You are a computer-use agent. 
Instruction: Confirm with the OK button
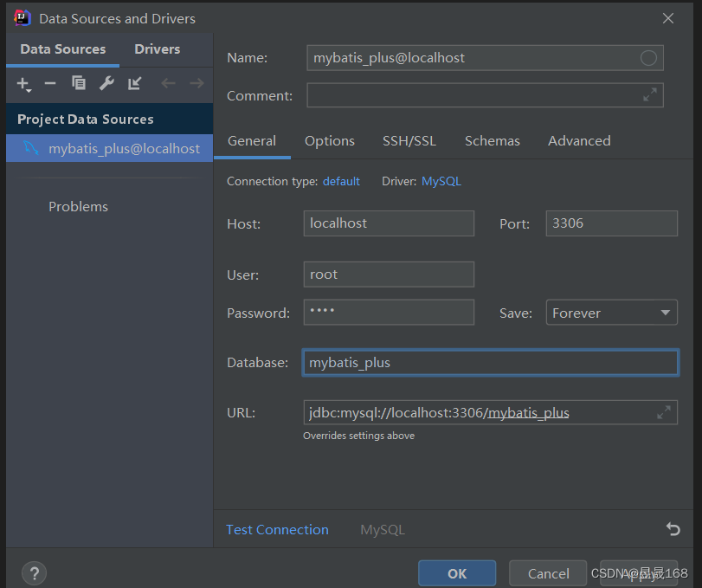(x=457, y=573)
